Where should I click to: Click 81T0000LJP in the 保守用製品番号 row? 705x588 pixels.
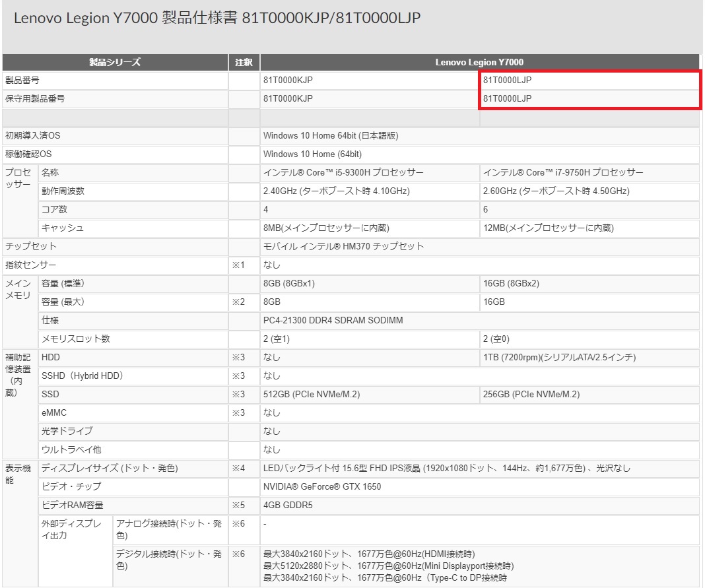click(507, 98)
